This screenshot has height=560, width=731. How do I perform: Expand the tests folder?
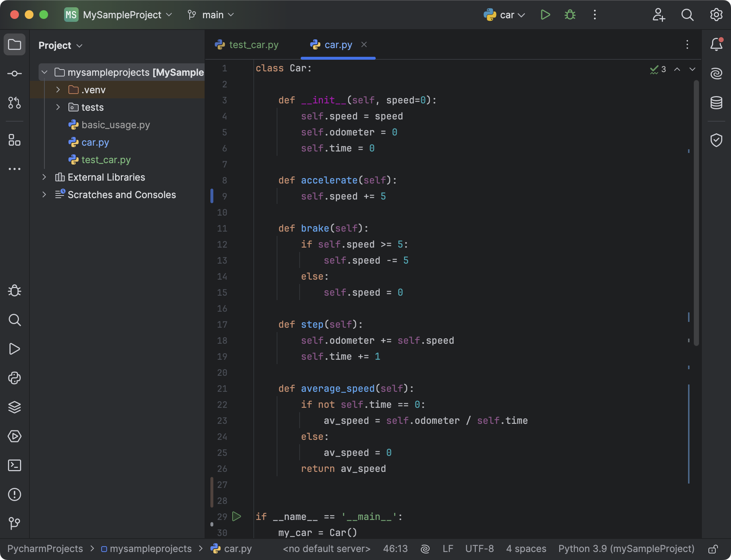(x=58, y=107)
